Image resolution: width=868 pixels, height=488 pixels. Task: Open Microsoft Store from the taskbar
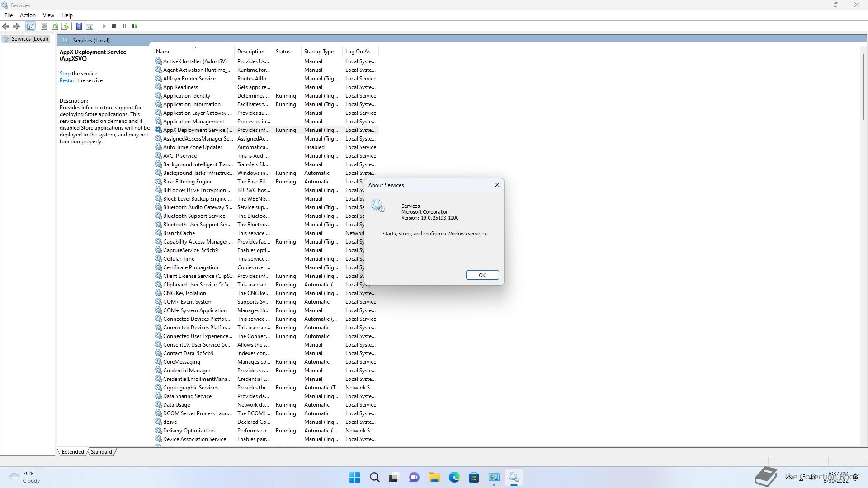(x=474, y=477)
